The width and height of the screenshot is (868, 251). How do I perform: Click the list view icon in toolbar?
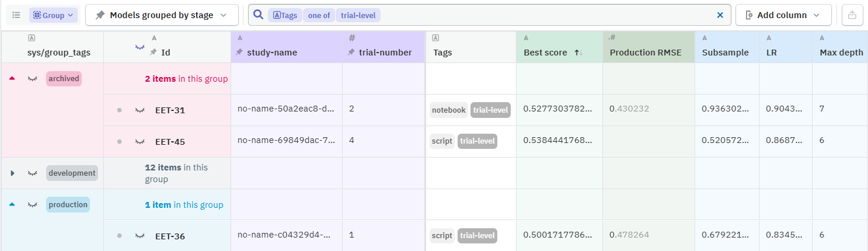point(16,15)
